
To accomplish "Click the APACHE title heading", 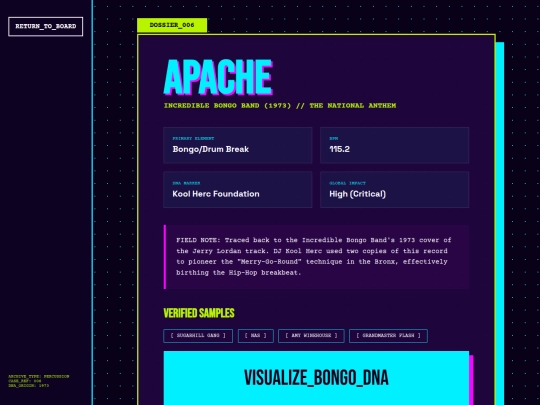I will click(218, 77).
